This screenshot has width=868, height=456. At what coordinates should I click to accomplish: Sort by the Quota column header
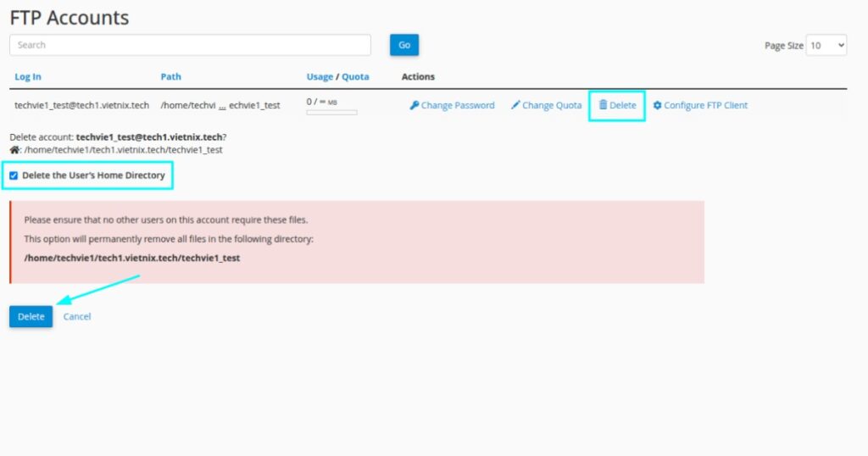355,77
